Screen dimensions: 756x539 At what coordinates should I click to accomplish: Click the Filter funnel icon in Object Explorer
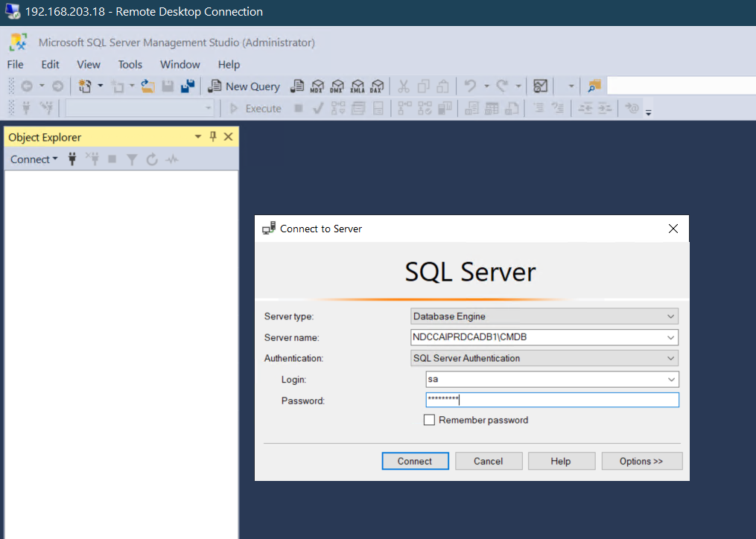(132, 159)
